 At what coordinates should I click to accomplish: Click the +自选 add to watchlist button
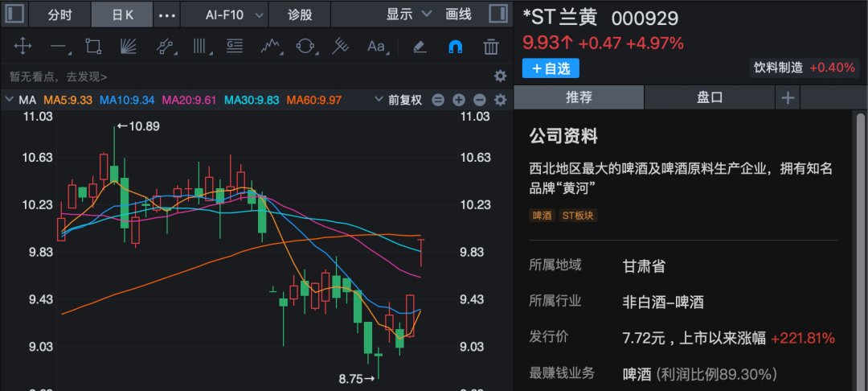pos(551,68)
